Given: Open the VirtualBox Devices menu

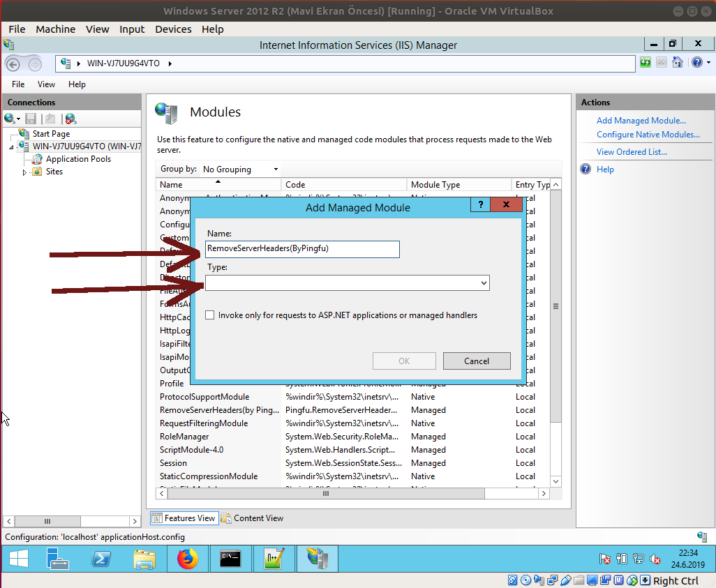Looking at the screenshot, I should (x=173, y=29).
